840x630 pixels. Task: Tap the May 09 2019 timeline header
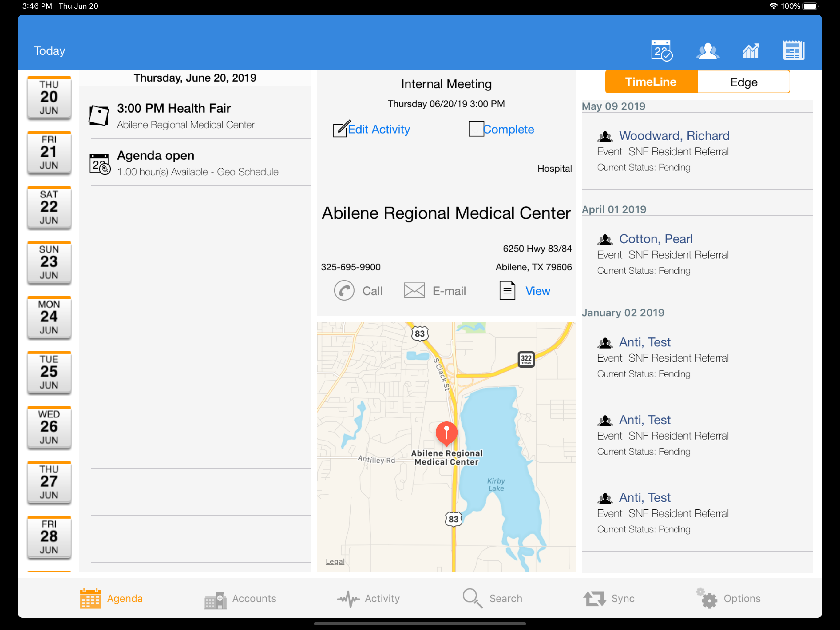pos(613,106)
